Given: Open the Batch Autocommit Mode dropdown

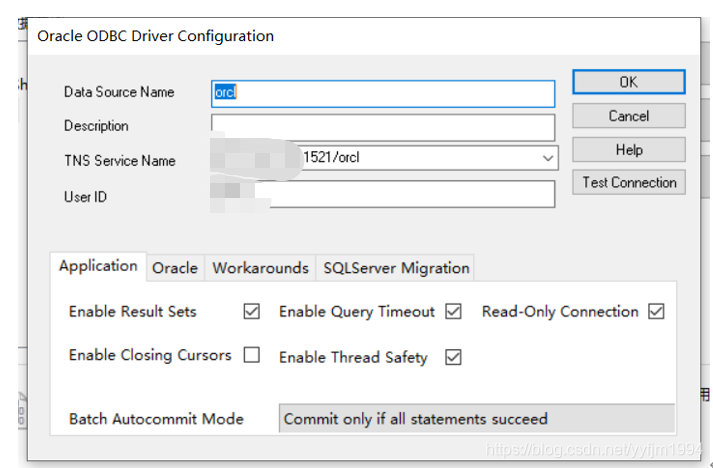Looking at the screenshot, I should pos(477,418).
